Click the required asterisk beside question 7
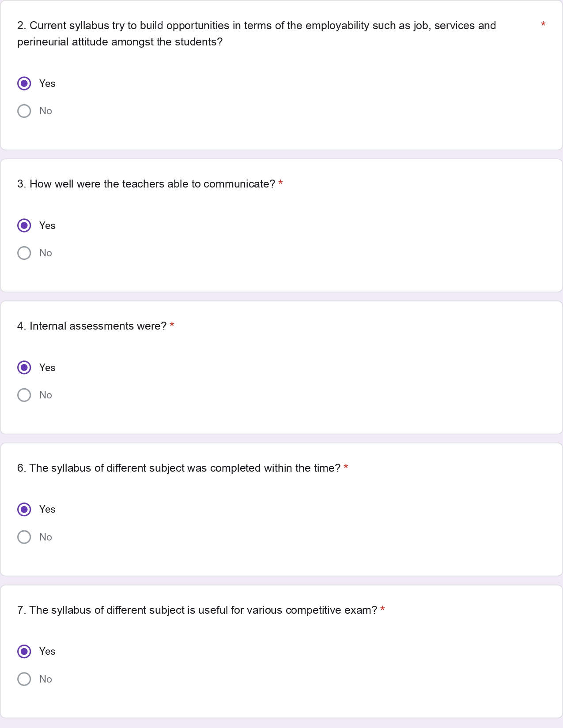This screenshot has height=728, width=563. tap(382, 609)
